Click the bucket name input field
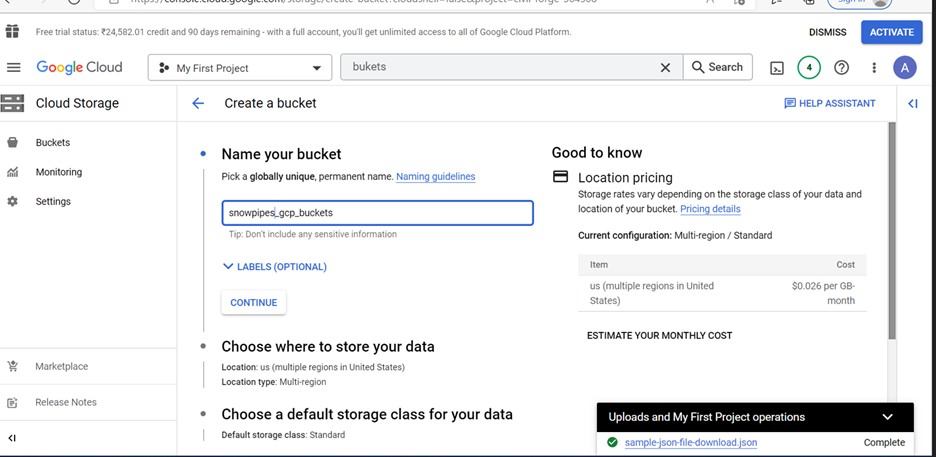Screen dimensions: 936x457 coord(377,213)
